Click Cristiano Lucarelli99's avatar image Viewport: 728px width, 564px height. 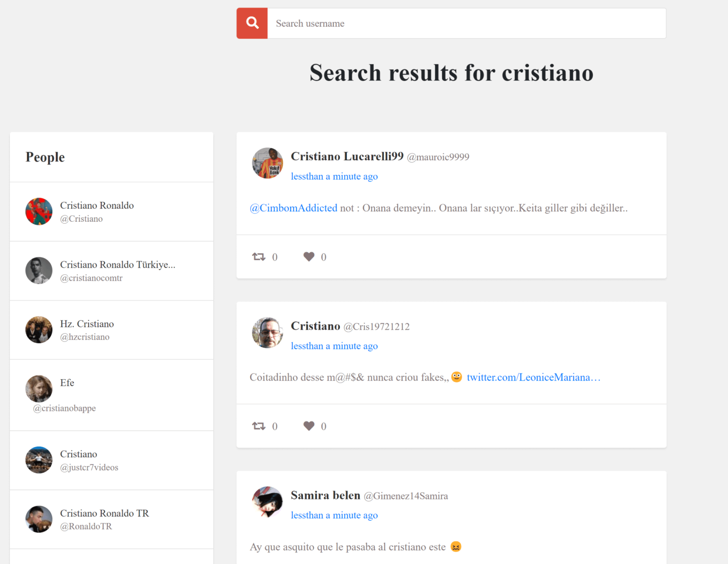[x=267, y=163]
